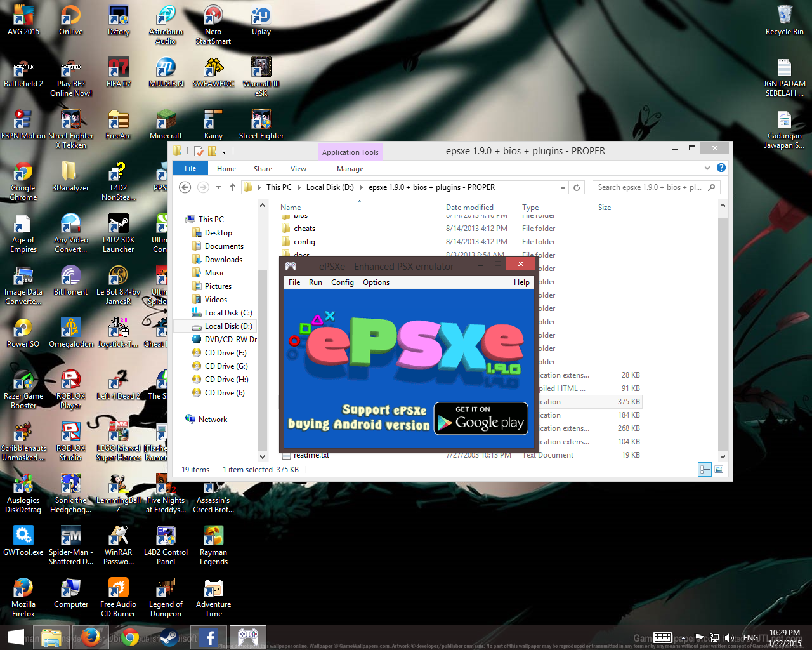812x650 pixels.
Task: Open Astroburn Audio shortcut
Action: point(166,25)
